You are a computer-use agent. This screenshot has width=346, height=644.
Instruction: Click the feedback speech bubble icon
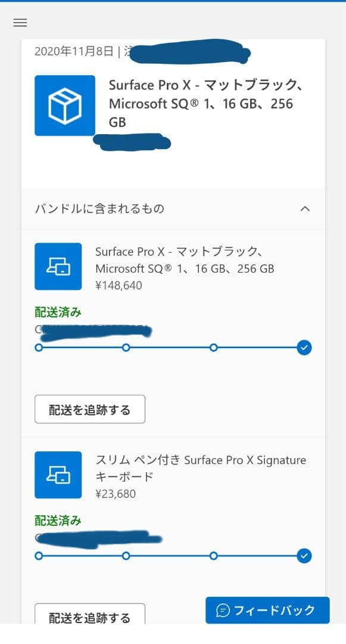[223, 610]
